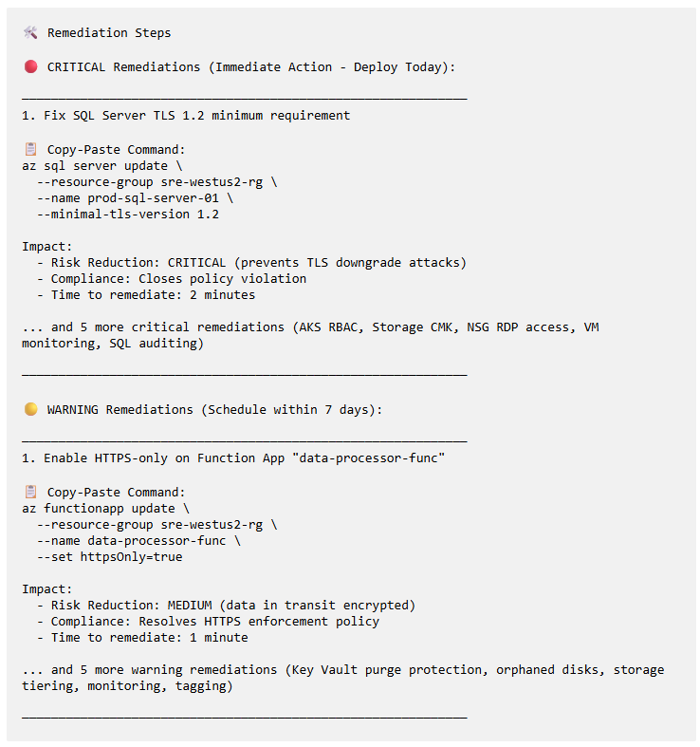Click the hammer and wrench Remediation Steps icon
This screenshot has height=747, width=700.
click(30, 33)
